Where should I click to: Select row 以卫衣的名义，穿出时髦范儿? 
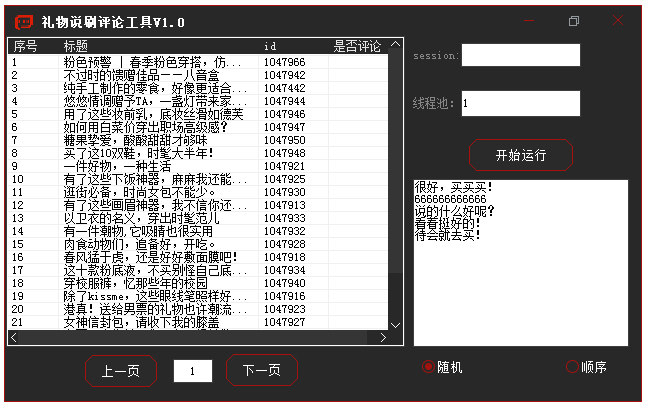(x=198, y=218)
